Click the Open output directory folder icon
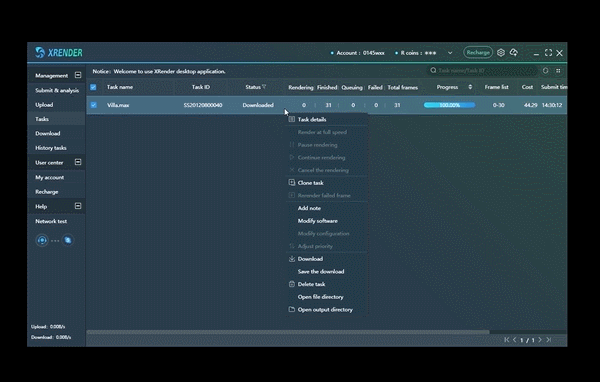Image resolution: width=600 pixels, height=382 pixels. [292, 309]
